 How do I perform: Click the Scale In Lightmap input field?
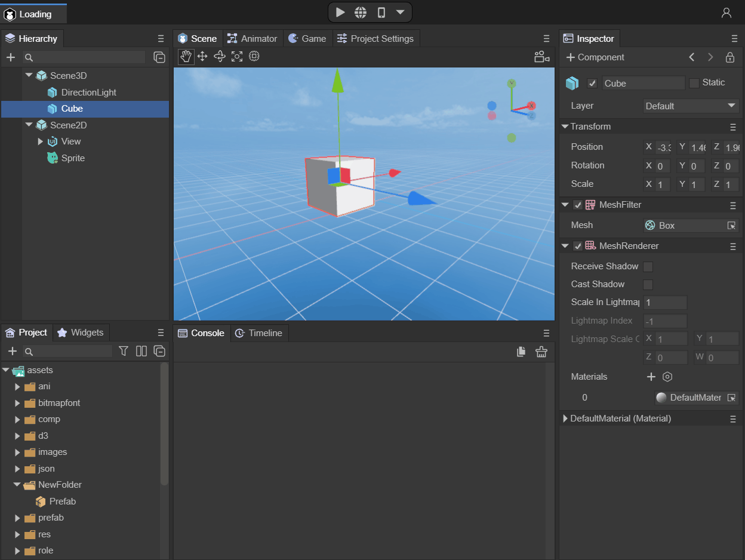pyautogui.click(x=664, y=303)
